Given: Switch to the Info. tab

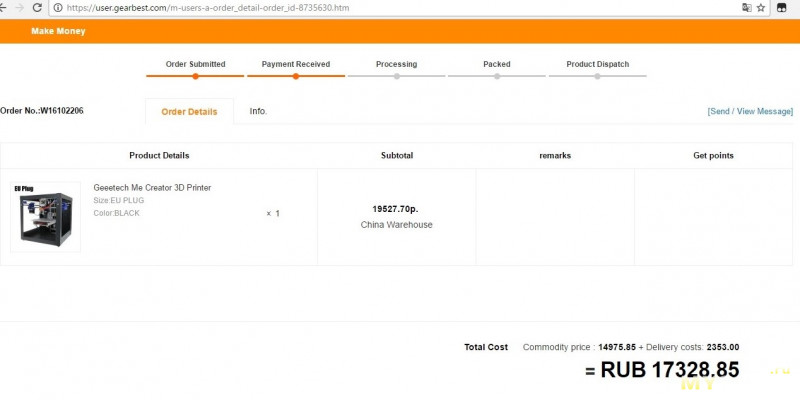Looking at the screenshot, I should 258,111.
